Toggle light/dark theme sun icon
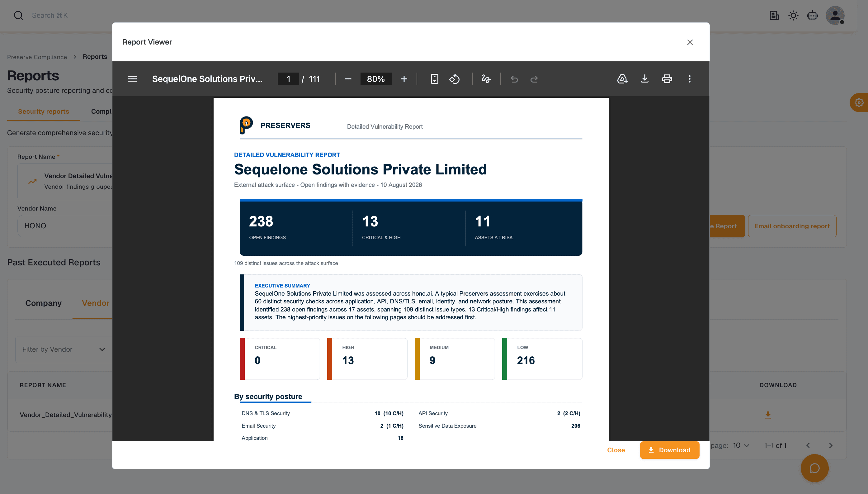The image size is (868, 494). point(793,15)
